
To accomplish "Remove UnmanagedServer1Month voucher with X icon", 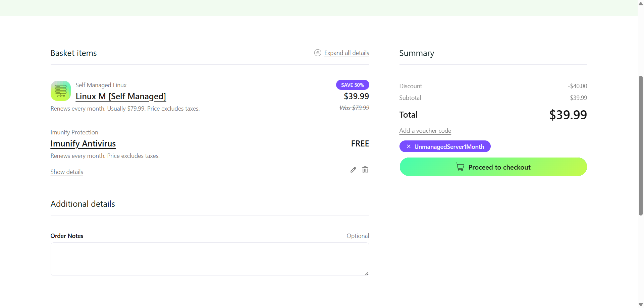I will (409, 146).
